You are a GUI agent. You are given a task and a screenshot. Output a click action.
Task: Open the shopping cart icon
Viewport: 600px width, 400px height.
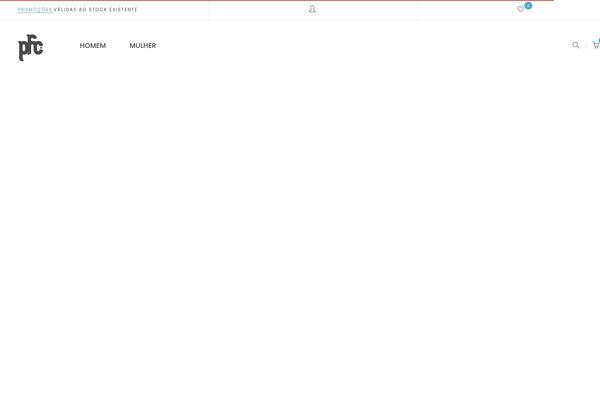coord(595,45)
